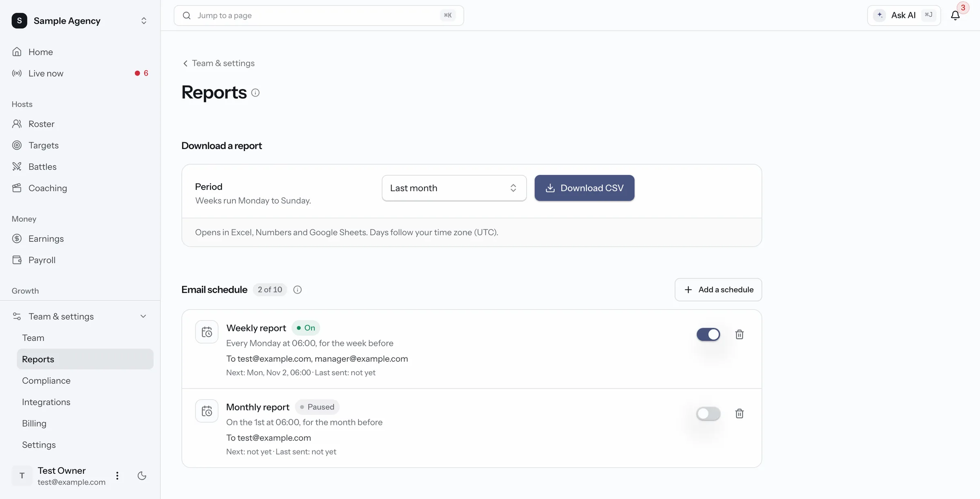Click the Live now broadcast icon
Screen dimensions: 980x499
point(17,74)
